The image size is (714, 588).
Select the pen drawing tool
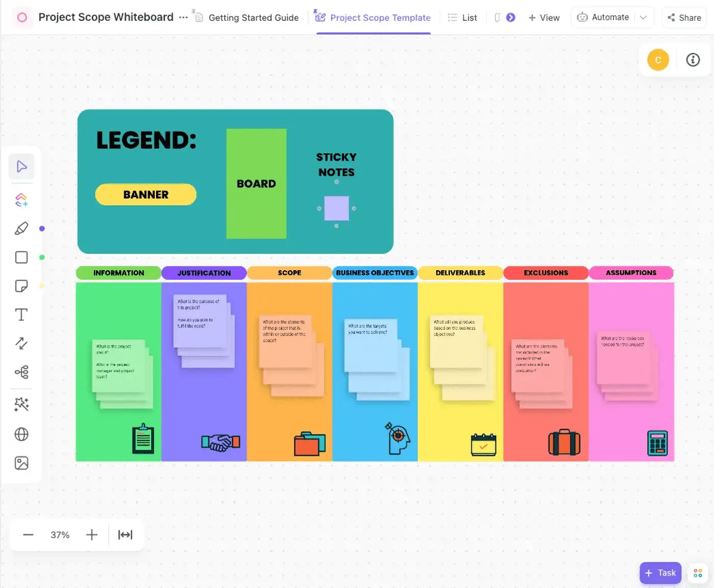tap(21, 229)
